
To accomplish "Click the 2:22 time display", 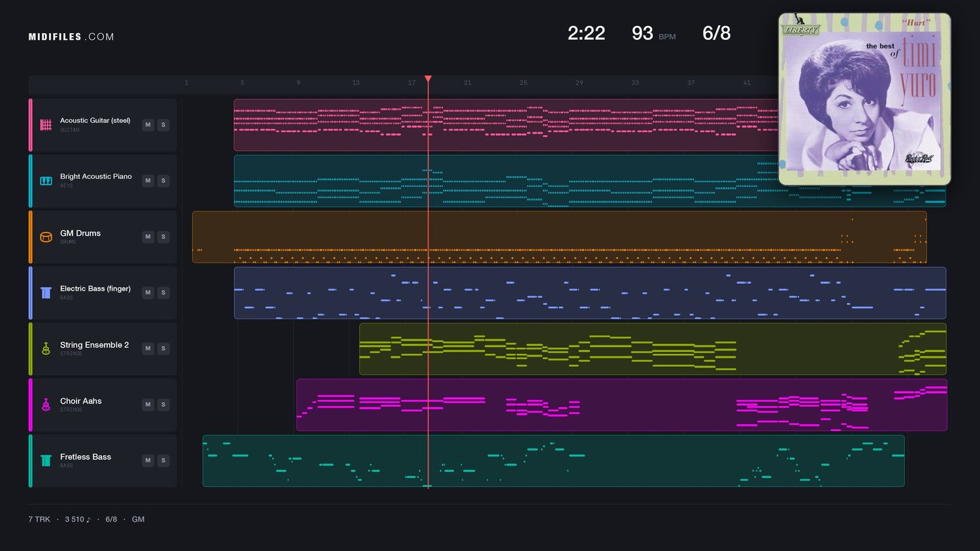I will point(586,33).
